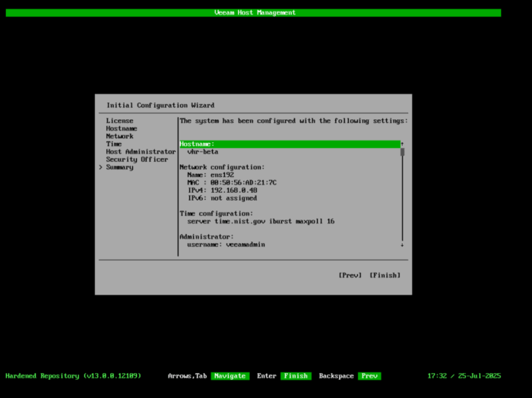Open Host Administrator wizard step
The height and width of the screenshot is (398, 532).
coord(141,152)
